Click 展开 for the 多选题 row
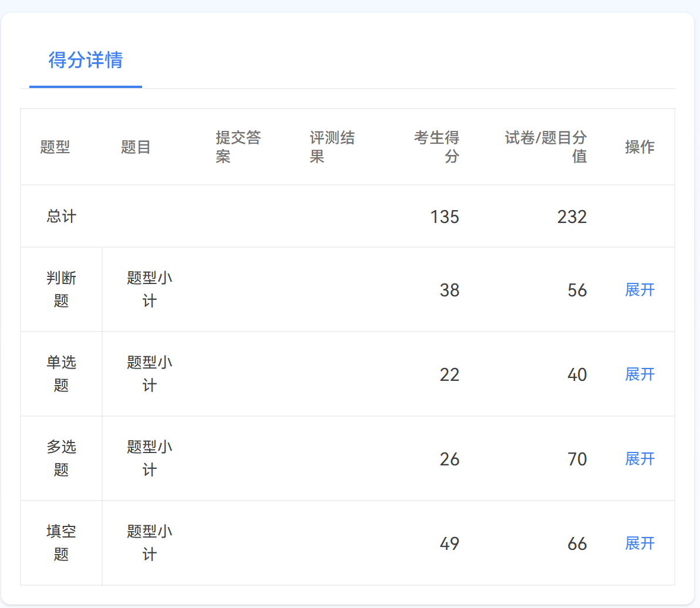The image size is (700, 608). pyautogui.click(x=640, y=459)
